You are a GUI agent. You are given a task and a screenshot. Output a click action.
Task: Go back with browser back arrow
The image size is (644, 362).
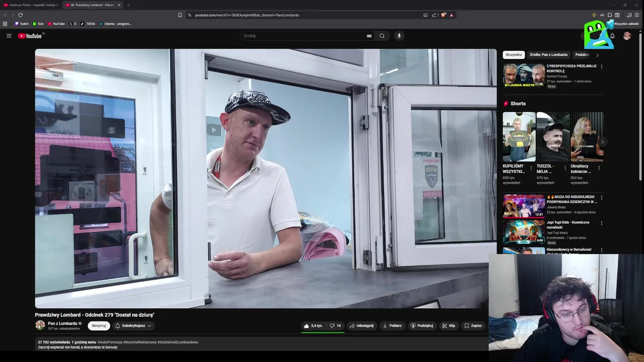(x=5, y=15)
